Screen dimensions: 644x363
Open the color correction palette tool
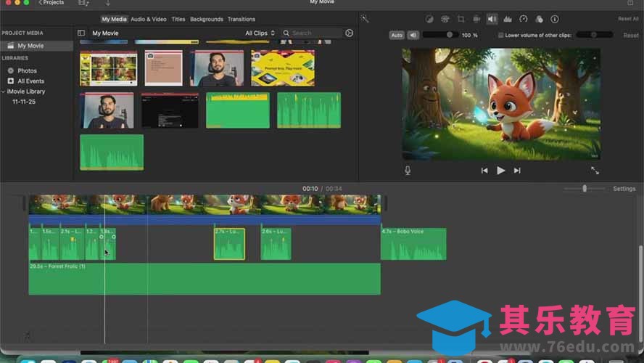tap(445, 19)
